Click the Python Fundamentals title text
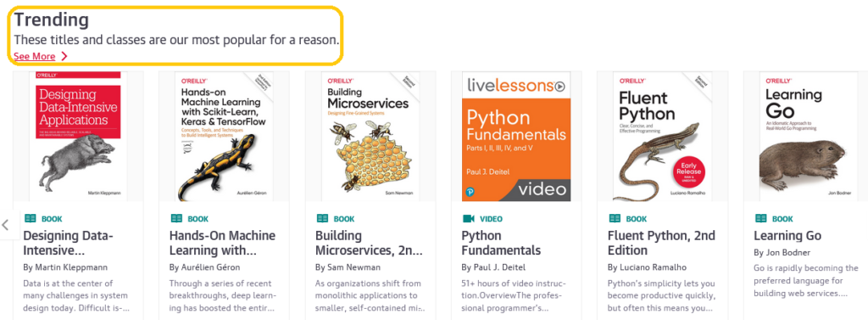The image size is (868, 320). [x=501, y=243]
